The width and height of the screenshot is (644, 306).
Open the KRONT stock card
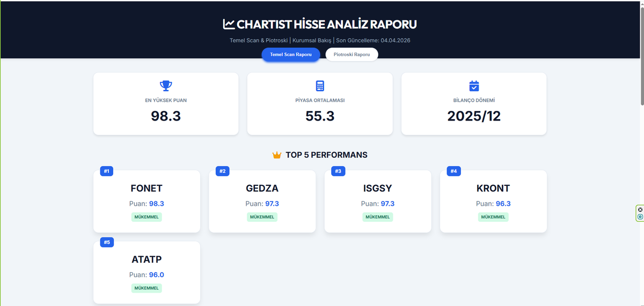coord(493,201)
